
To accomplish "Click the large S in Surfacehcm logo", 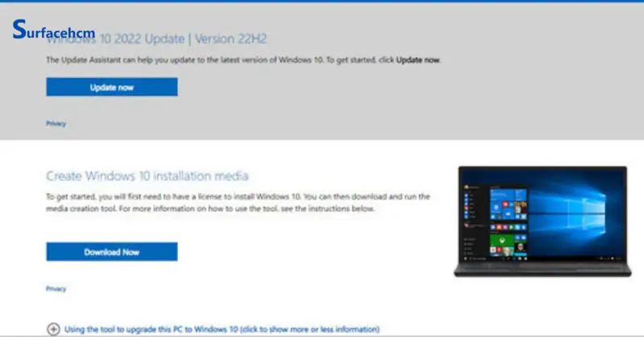I will point(19,31).
